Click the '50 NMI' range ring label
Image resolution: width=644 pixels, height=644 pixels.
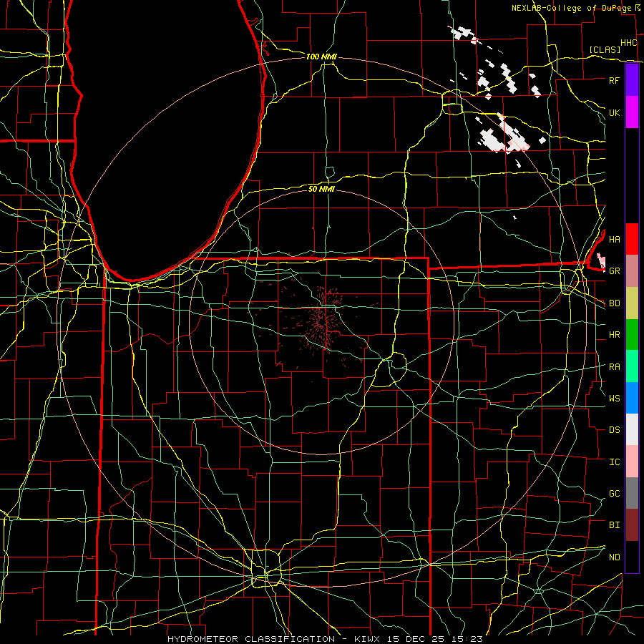point(321,189)
